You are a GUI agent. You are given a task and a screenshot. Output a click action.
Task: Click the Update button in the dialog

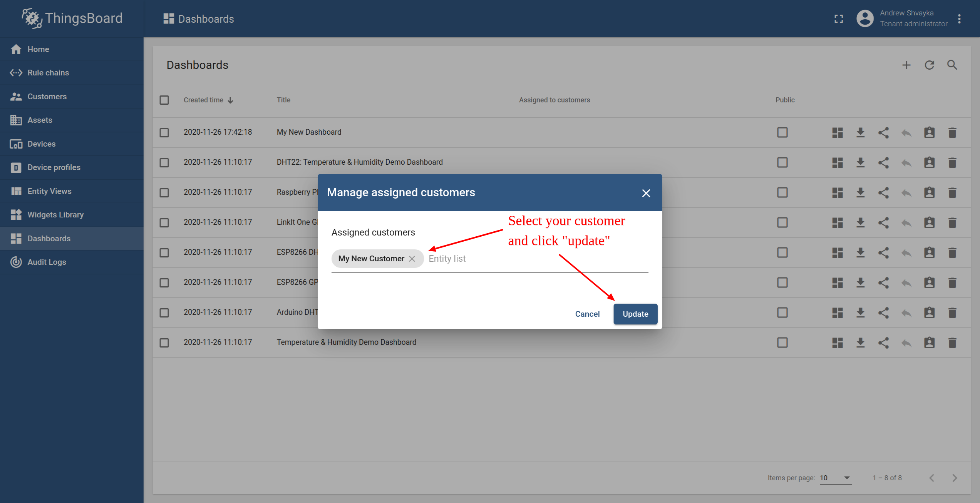click(x=635, y=314)
